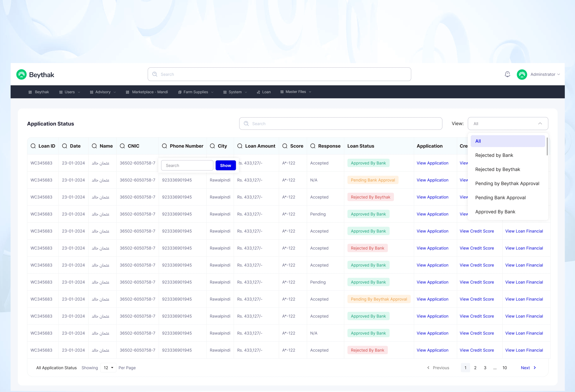
Task: Expand the Master Files chevron
Action: point(310,92)
